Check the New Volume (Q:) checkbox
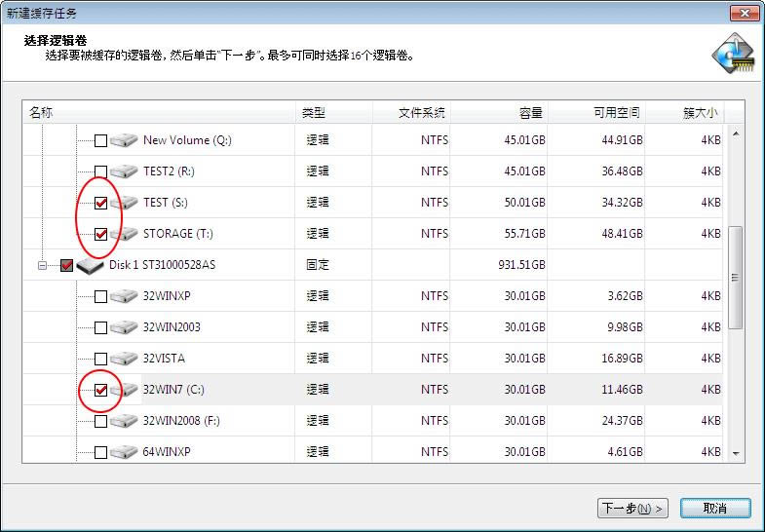The width and height of the screenshot is (765, 532). [100, 141]
